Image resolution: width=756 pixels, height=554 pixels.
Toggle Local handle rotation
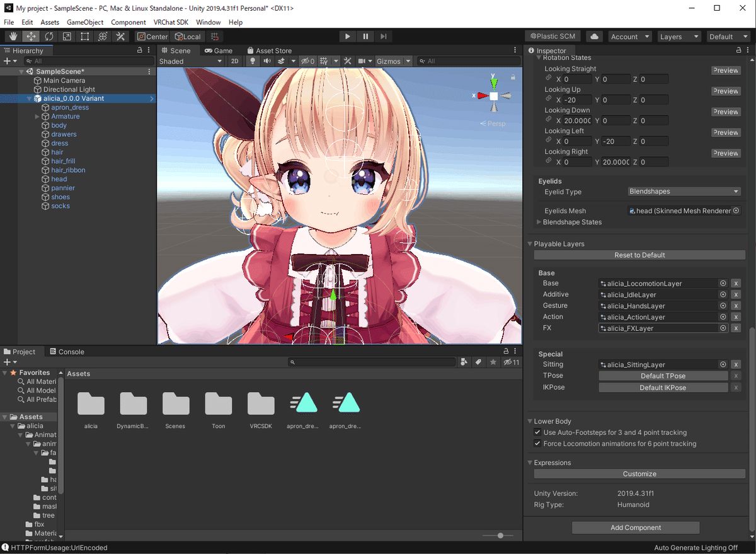(188, 37)
